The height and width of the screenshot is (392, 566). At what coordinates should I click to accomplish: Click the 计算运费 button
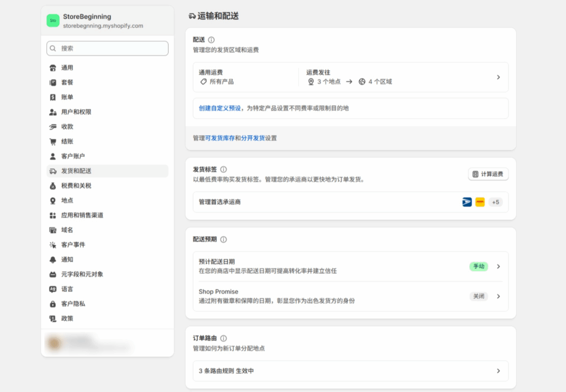point(488,174)
